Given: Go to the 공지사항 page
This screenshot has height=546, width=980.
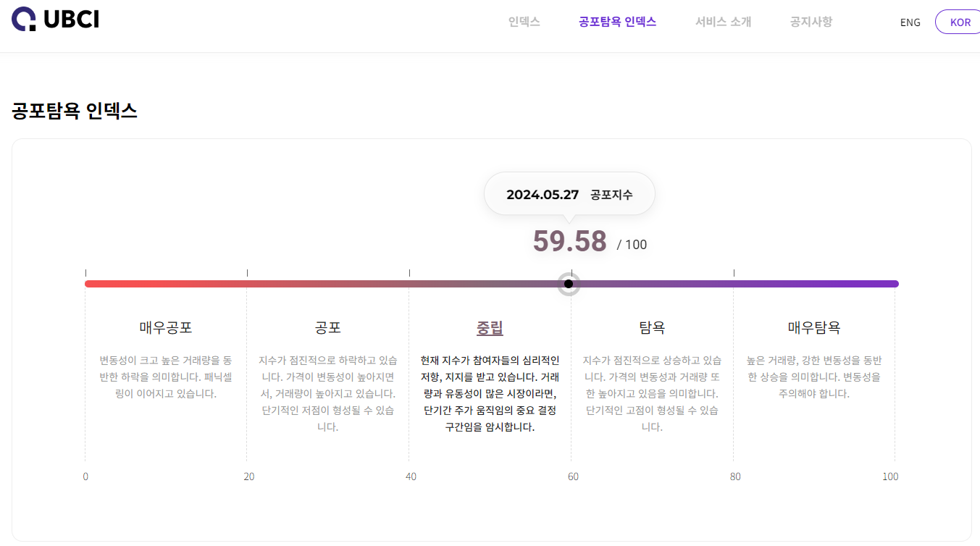Looking at the screenshot, I should pyautogui.click(x=811, y=22).
